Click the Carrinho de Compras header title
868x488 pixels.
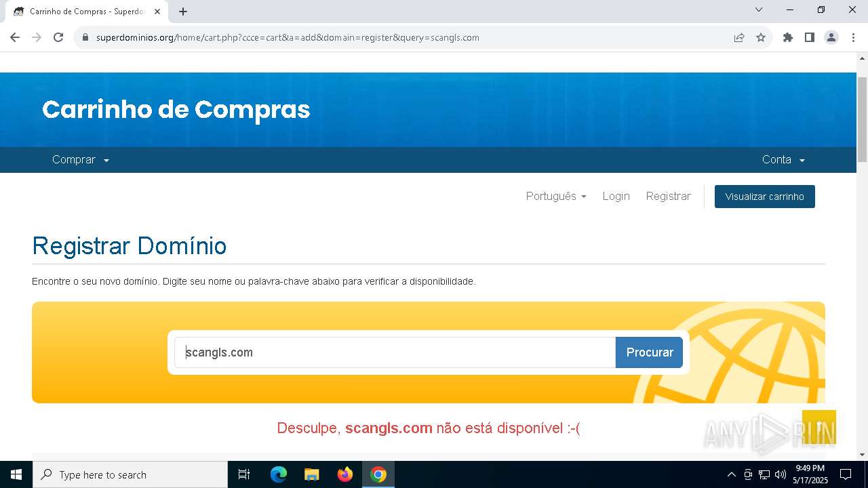point(176,110)
